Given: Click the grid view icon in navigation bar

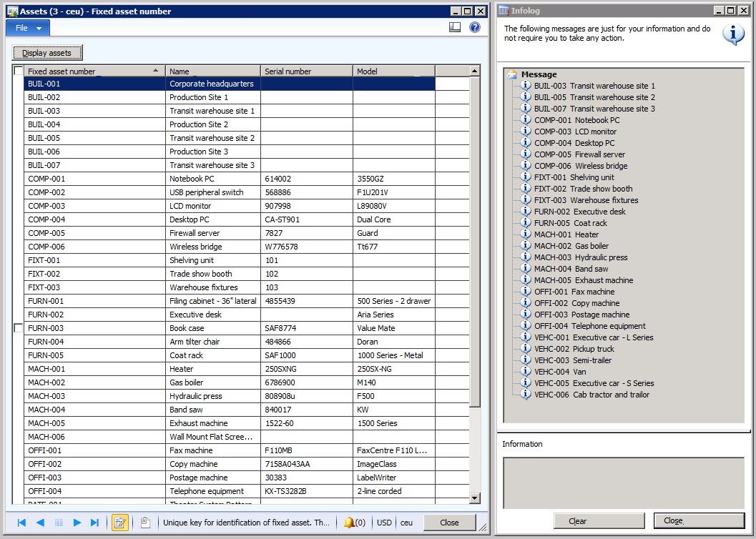Looking at the screenshot, I should click(59, 523).
